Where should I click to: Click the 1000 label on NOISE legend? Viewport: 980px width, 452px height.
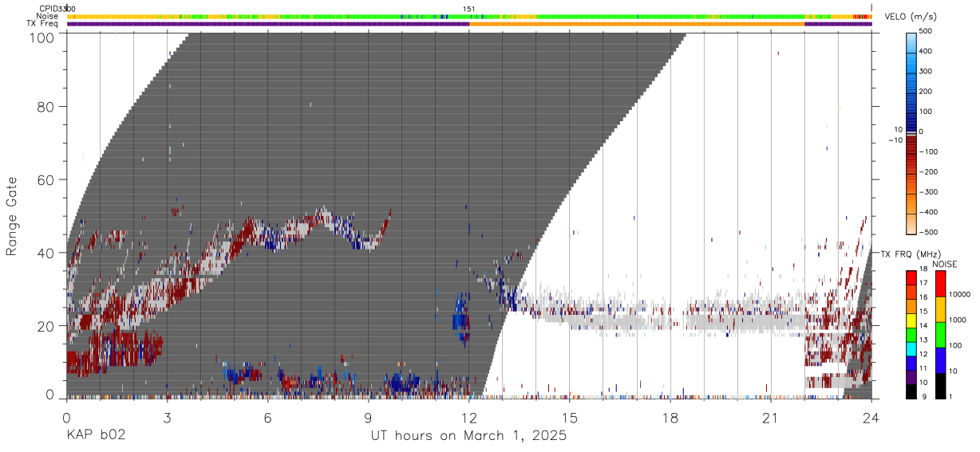[x=958, y=320]
